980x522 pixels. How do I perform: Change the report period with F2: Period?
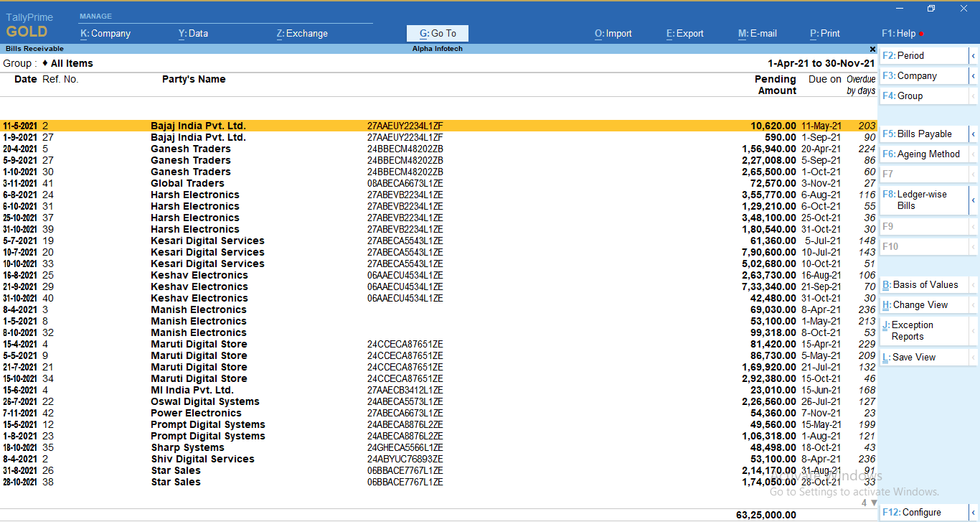[x=922, y=55]
